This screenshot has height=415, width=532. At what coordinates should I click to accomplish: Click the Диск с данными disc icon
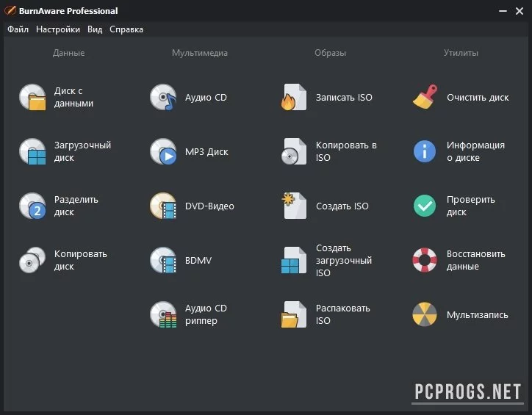32,97
